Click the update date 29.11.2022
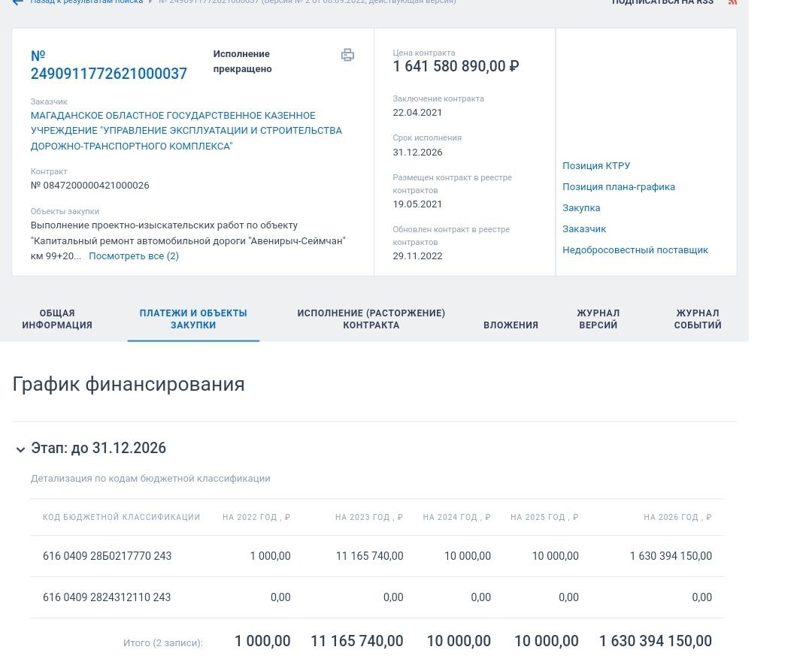 pos(417,255)
